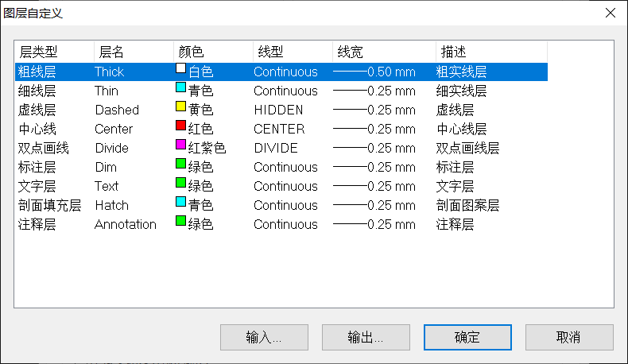Click Continuous linetype of Hatch layer
The width and height of the screenshot is (628, 364).
coord(285,205)
